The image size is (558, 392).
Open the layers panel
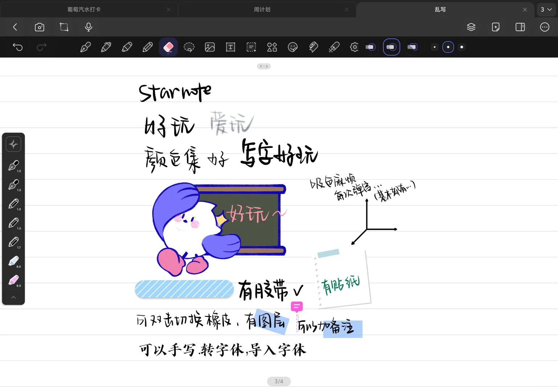coord(471,27)
